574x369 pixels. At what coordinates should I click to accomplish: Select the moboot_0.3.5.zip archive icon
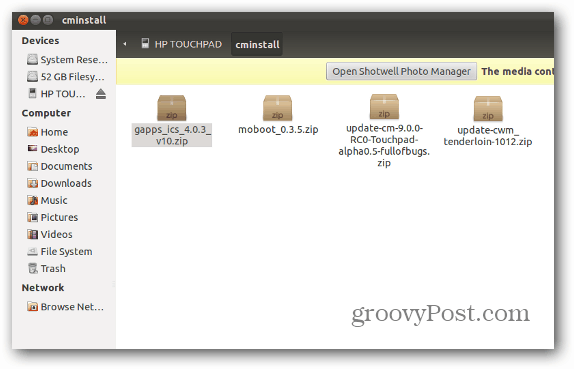tap(277, 108)
